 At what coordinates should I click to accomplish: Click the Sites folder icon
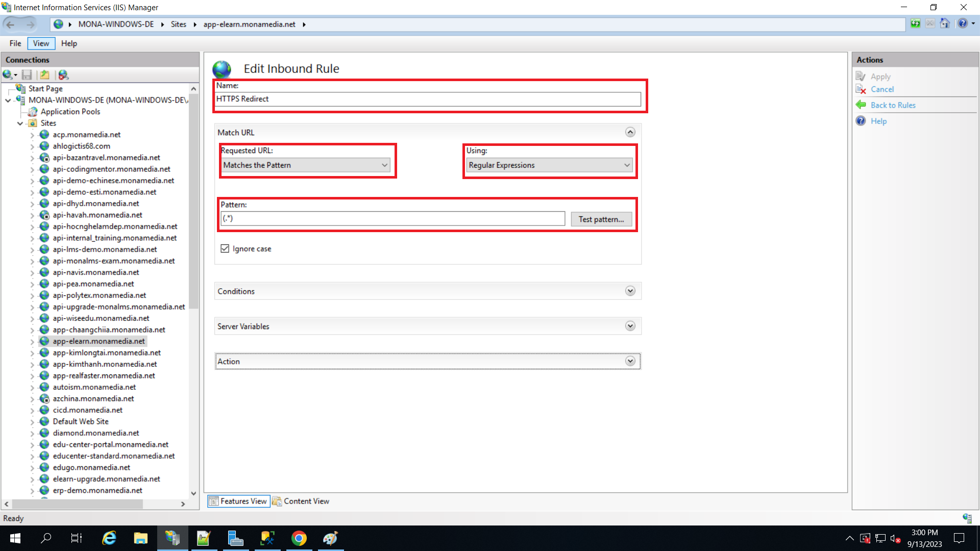tap(33, 123)
